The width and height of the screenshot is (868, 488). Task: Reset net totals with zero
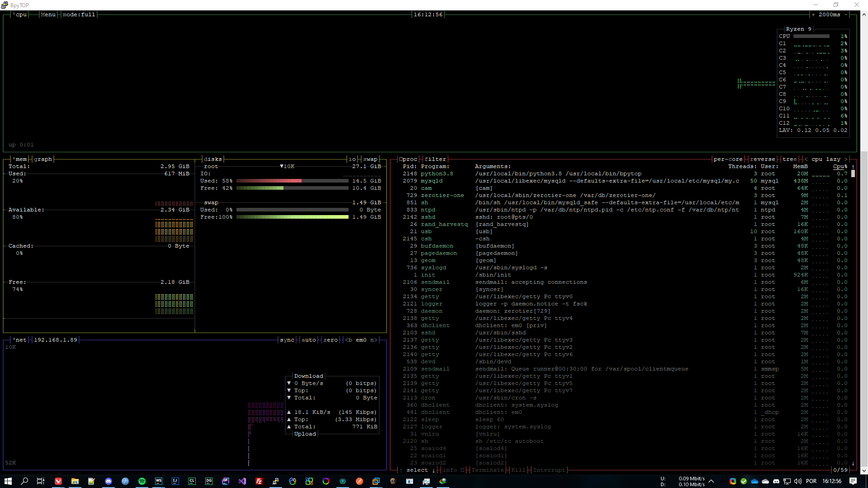(330, 340)
